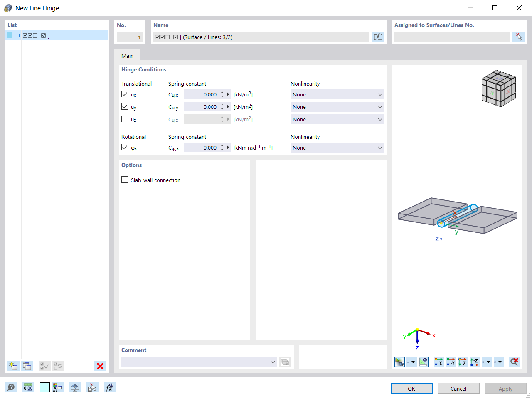532x399 pixels.
Task: Set view in X direction
Action: click(439, 362)
